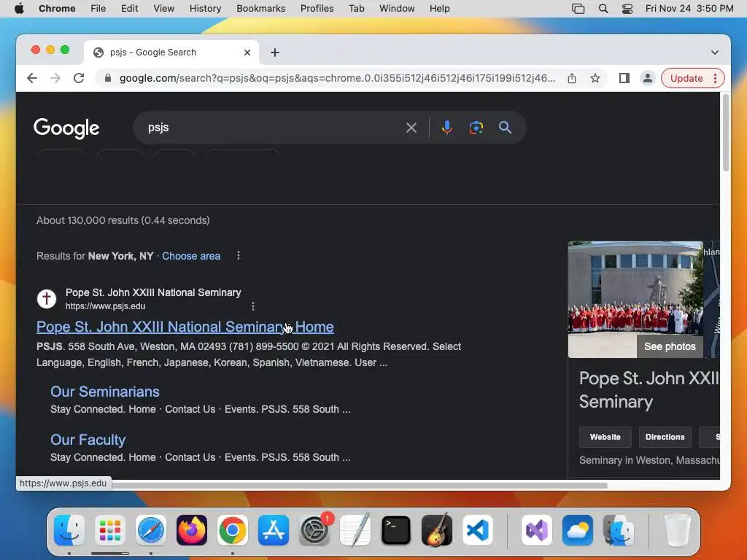Open System Settings from the Dock
Screen dimensions: 747x560
click(x=314, y=530)
